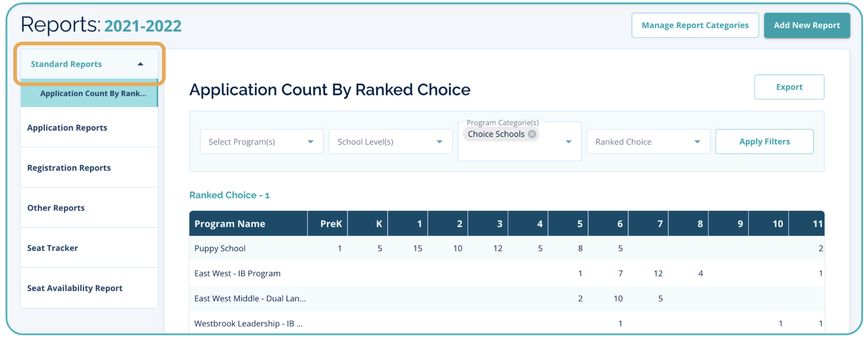Select the Puppy School table row
Viewport: 868px width, 340px height.
[220, 248]
